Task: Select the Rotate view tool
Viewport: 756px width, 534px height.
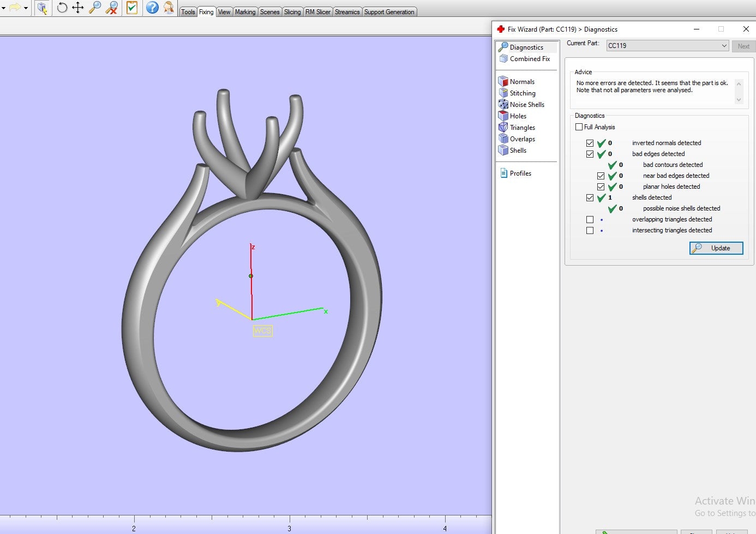Action: click(62, 8)
